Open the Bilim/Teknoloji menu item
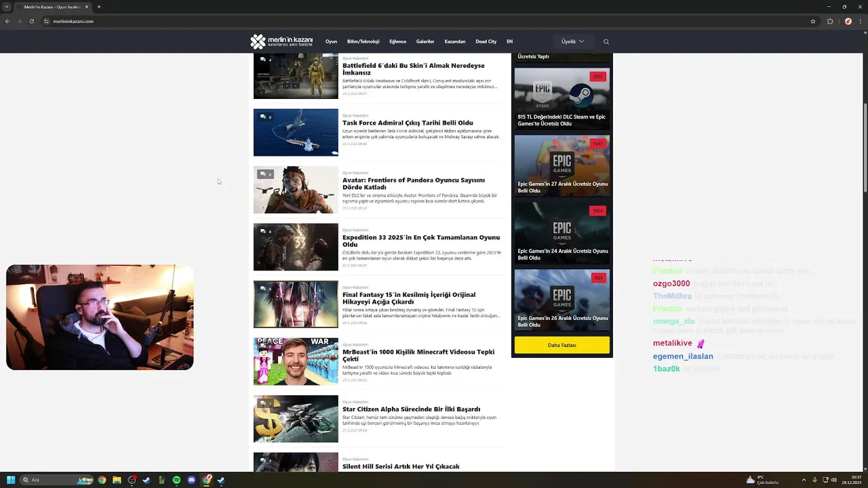868x488 pixels. coord(363,41)
